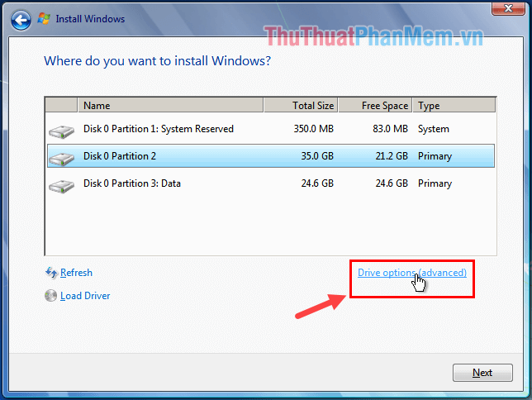Image resolution: width=532 pixels, height=400 pixels.
Task: Click the Type column header
Action: pyautogui.click(x=454, y=105)
